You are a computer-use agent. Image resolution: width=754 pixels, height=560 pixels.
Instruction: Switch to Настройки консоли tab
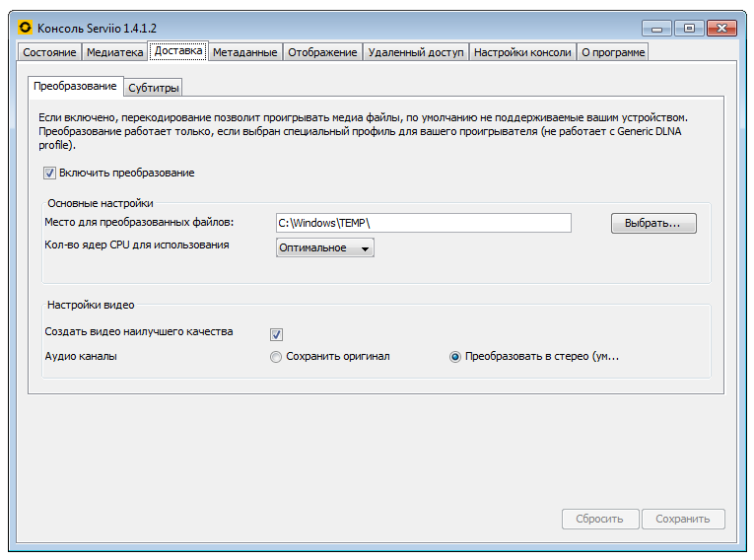(522, 52)
